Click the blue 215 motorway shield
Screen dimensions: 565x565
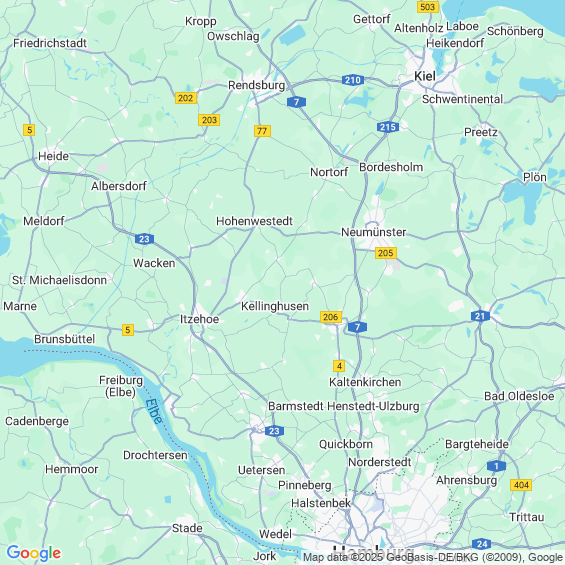tap(388, 127)
